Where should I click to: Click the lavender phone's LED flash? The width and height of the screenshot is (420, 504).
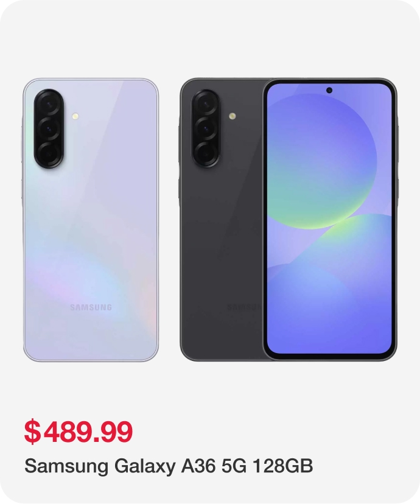pyautogui.click(x=75, y=116)
